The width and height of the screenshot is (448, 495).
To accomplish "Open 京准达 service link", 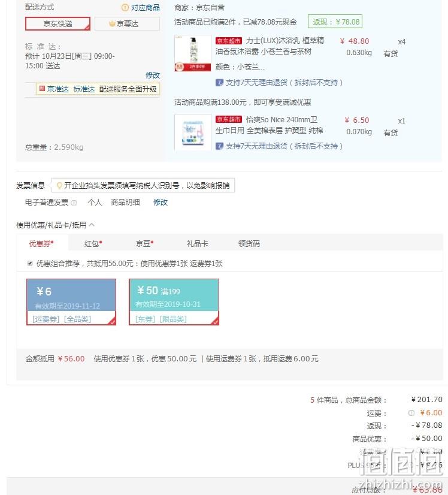I will (x=57, y=89).
